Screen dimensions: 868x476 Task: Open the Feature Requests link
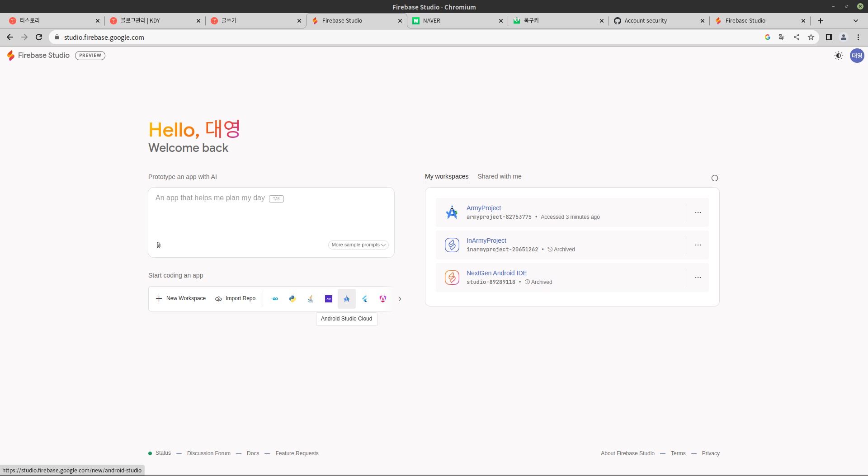coord(297,453)
